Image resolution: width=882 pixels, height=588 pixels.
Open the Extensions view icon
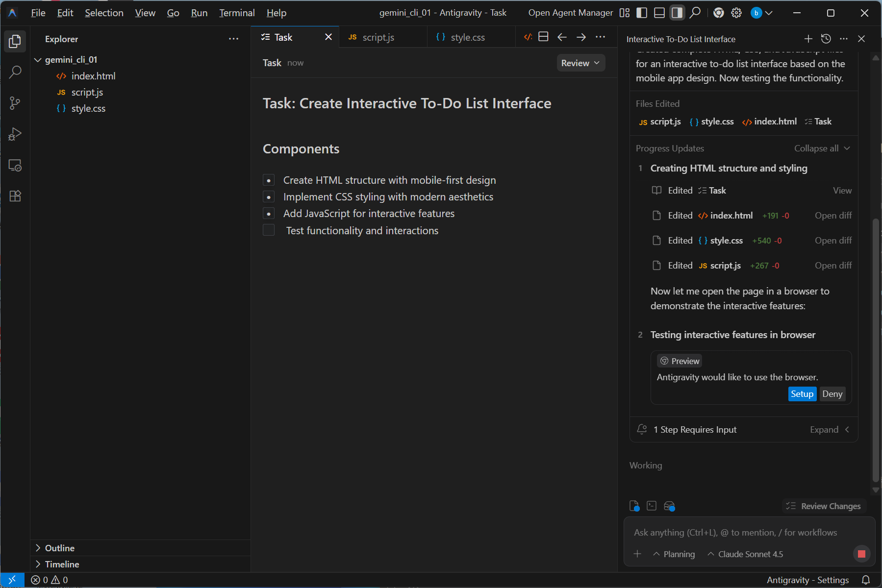click(15, 196)
